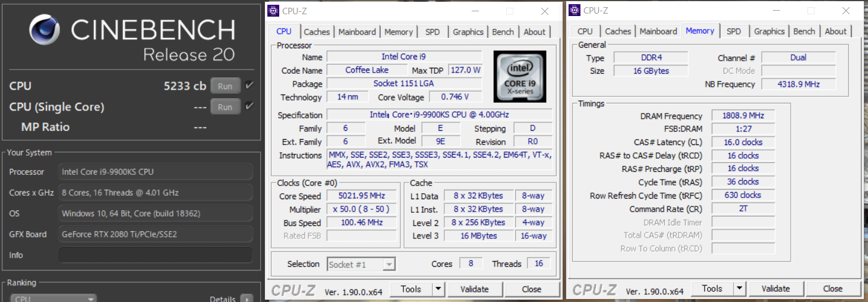Open Bench tab in left CPU-Z window
The width and height of the screenshot is (868, 302).
click(503, 32)
